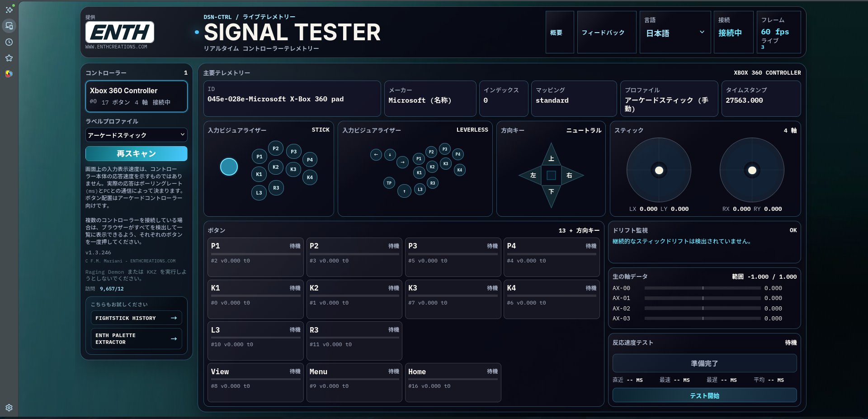Click the R3 circle in the STICK visualizer
The width and height of the screenshot is (868, 419).
[x=276, y=188]
